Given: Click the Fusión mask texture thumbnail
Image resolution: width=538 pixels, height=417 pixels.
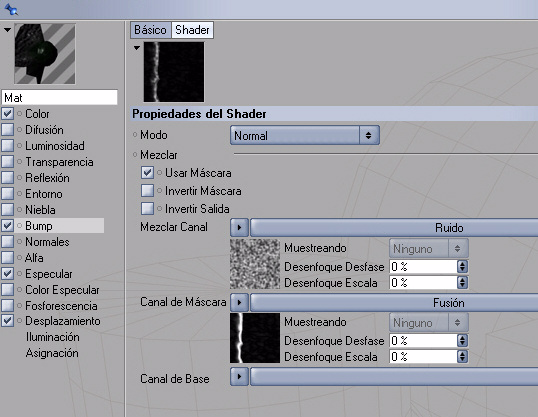Looking at the screenshot, I should pyautogui.click(x=255, y=338).
